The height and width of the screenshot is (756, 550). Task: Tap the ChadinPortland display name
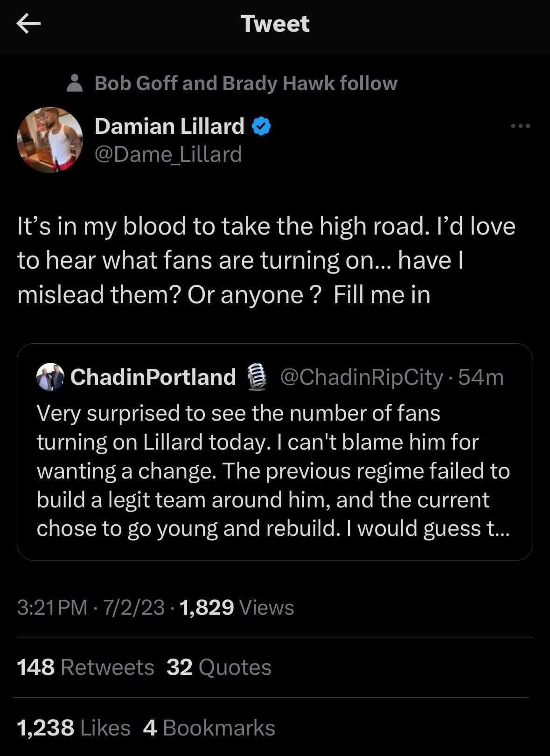[x=153, y=377]
